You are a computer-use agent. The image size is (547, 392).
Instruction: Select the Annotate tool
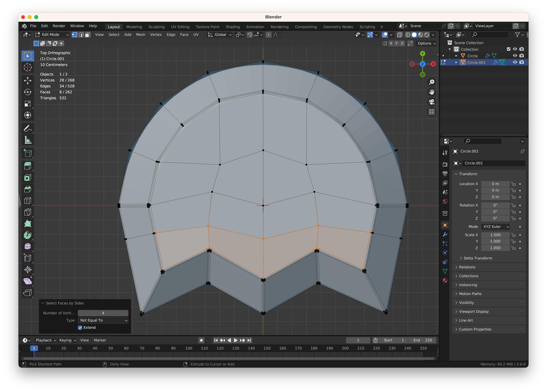28,129
